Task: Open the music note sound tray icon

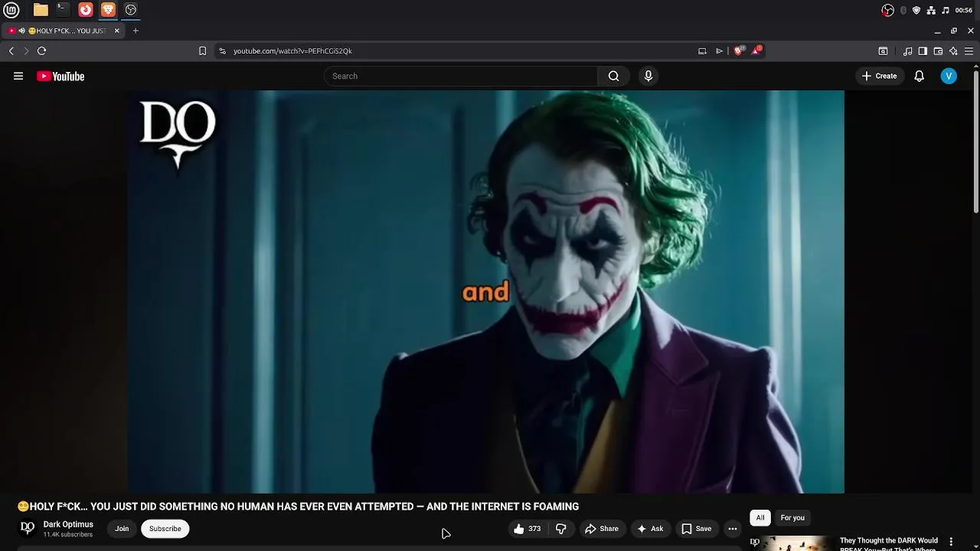Action: pyautogui.click(x=946, y=10)
